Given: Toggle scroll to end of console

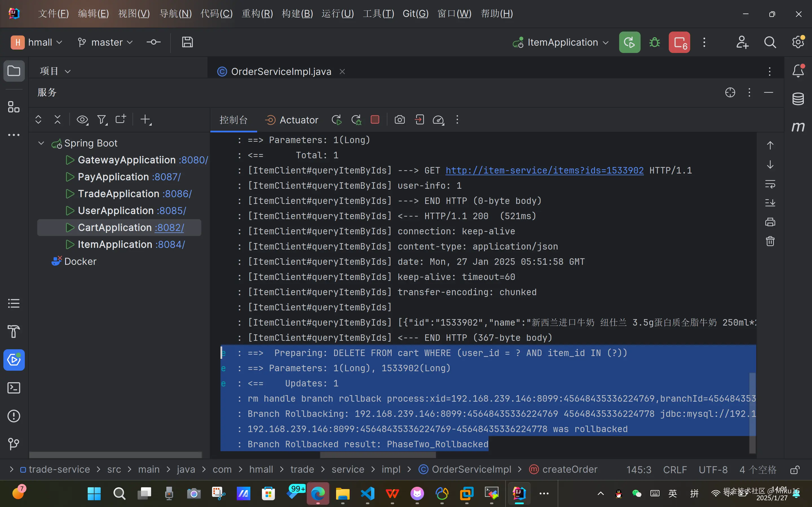Looking at the screenshot, I should [770, 203].
